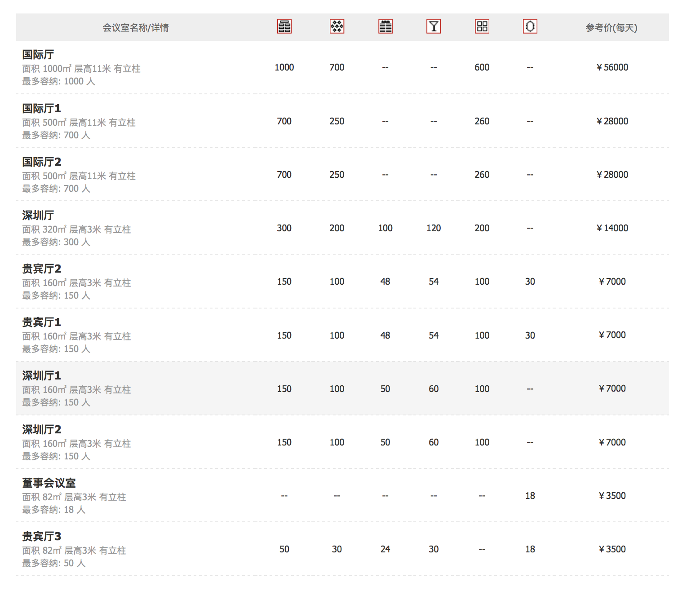Viewport: 700px width, 591px height.
Task: Click theater capacity 300 in 深圳厅 row
Action: (x=284, y=228)
